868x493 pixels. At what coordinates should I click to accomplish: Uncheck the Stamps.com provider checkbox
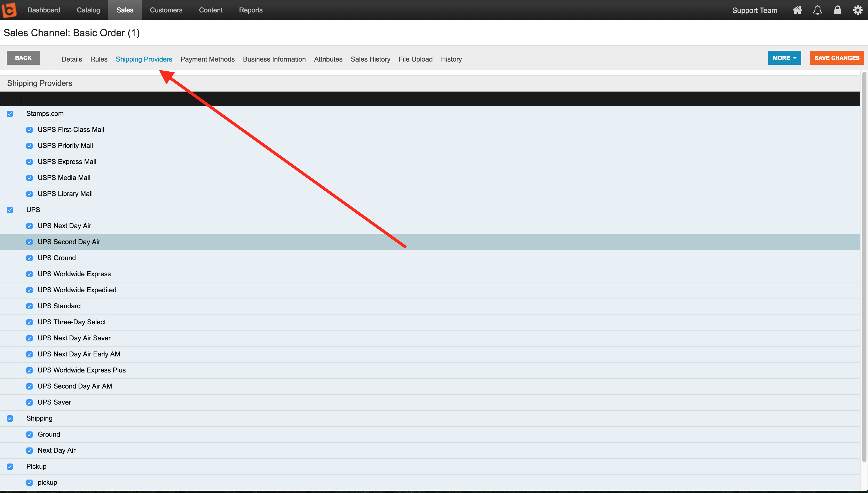[10, 114]
